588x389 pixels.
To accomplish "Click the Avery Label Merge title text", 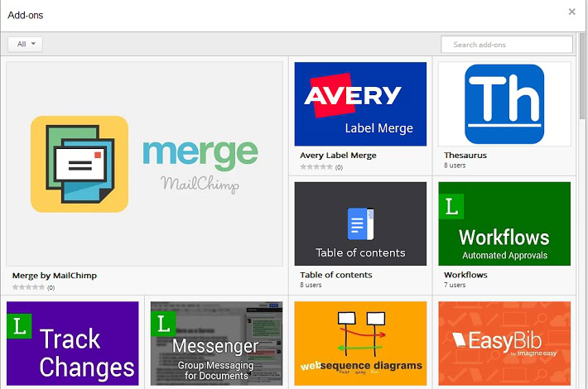I will (x=338, y=155).
